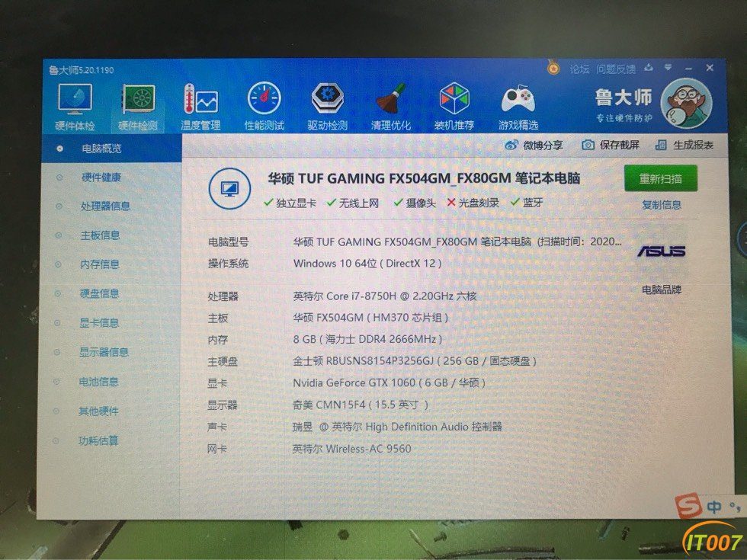Click the report icon beside 生成报表
747x560 pixels.
pos(661,145)
